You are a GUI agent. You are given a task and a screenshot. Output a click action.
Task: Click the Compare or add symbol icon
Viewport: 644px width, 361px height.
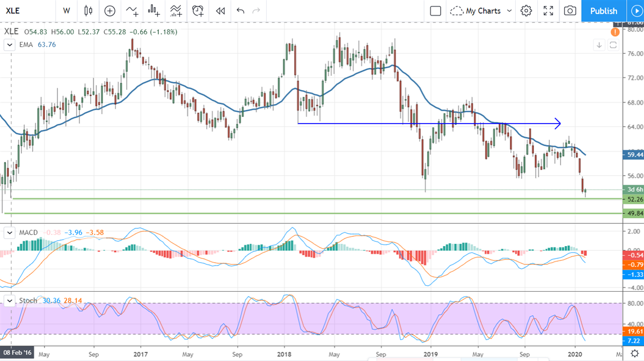click(x=110, y=11)
